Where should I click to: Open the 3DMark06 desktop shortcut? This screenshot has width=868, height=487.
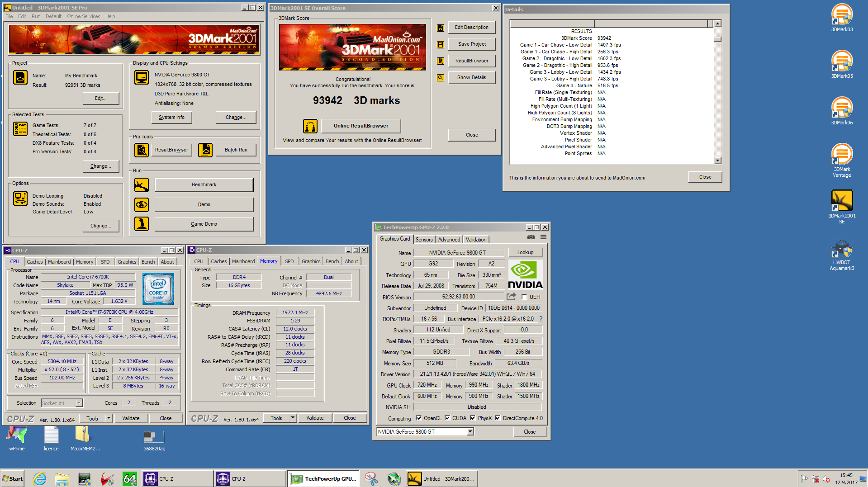click(841, 111)
